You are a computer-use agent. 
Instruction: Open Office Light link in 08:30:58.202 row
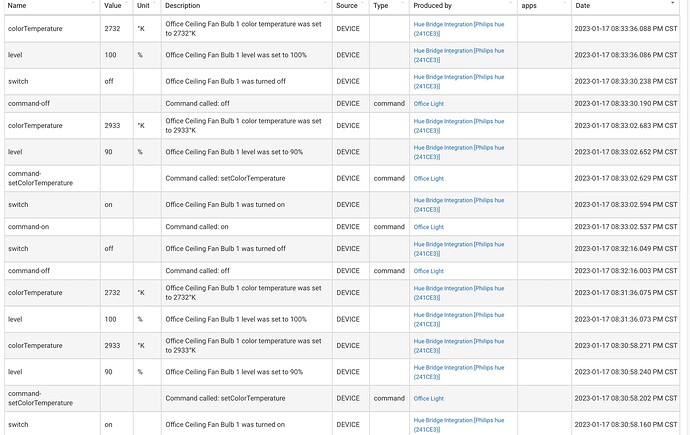point(428,398)
